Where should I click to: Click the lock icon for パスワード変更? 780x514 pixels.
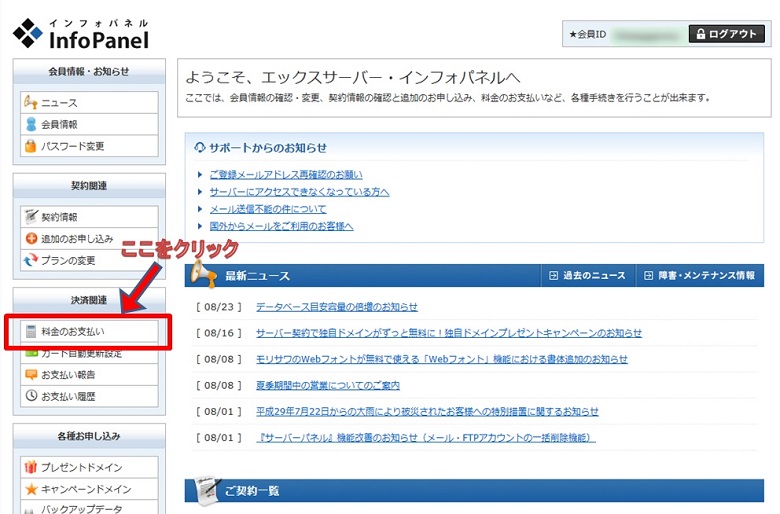[x=30, y=147]
